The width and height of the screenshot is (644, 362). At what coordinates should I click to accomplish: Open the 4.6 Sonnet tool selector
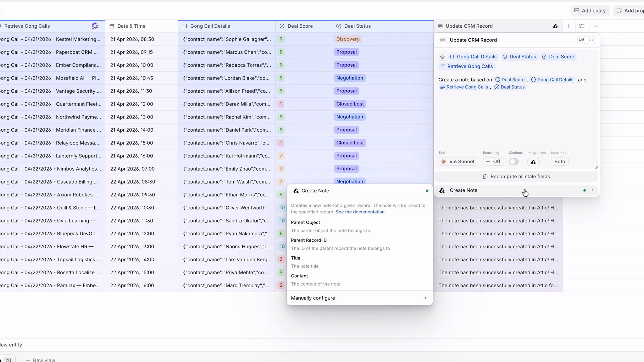pyautogui.click(x=458, y=162)
